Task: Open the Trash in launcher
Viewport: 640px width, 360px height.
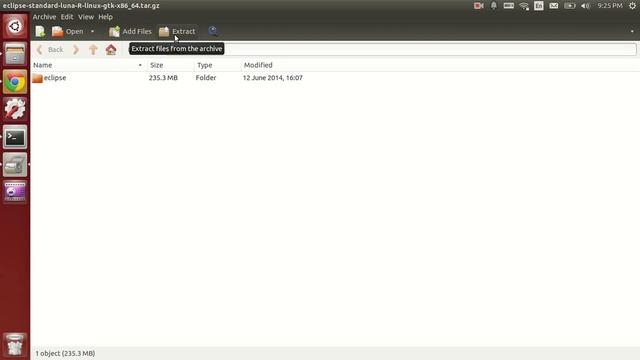Action: click(x=15, y=345)
